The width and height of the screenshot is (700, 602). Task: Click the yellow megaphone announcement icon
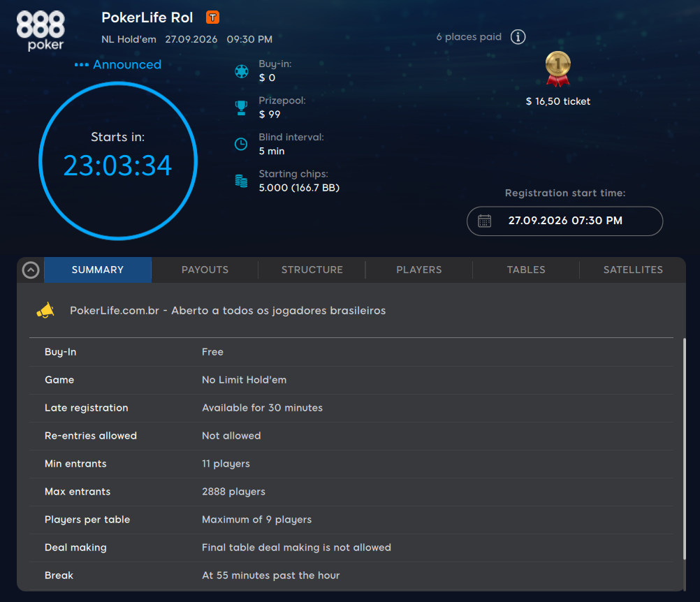[45, 311]
